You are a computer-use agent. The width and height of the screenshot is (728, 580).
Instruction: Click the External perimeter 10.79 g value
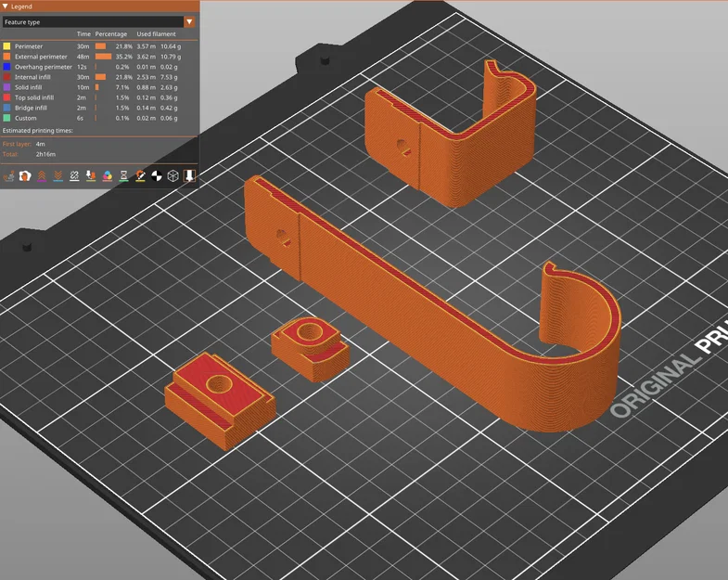[x=171, y=57]
